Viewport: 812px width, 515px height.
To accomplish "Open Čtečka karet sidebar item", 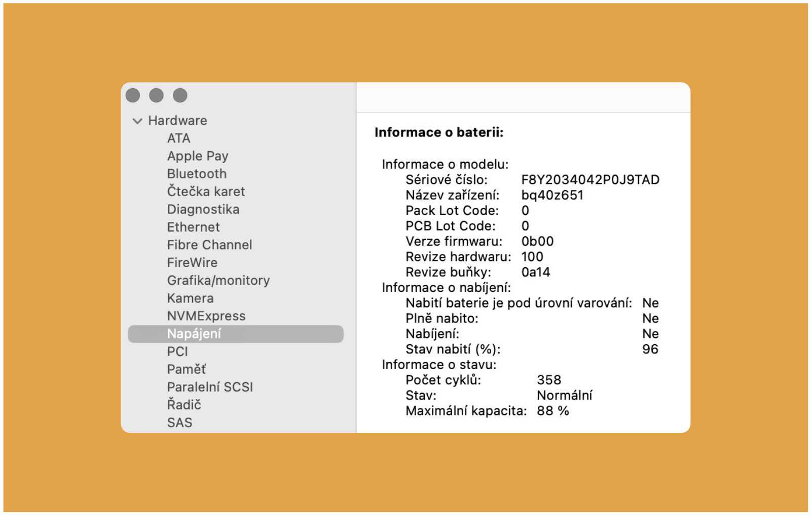I will click(x=206, y=192).
